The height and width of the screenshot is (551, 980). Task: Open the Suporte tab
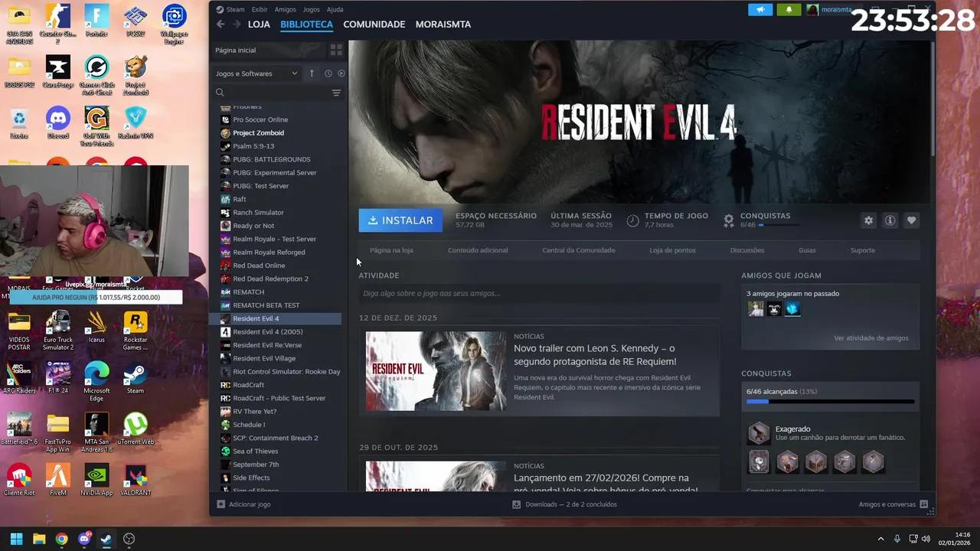pos(863,250)
